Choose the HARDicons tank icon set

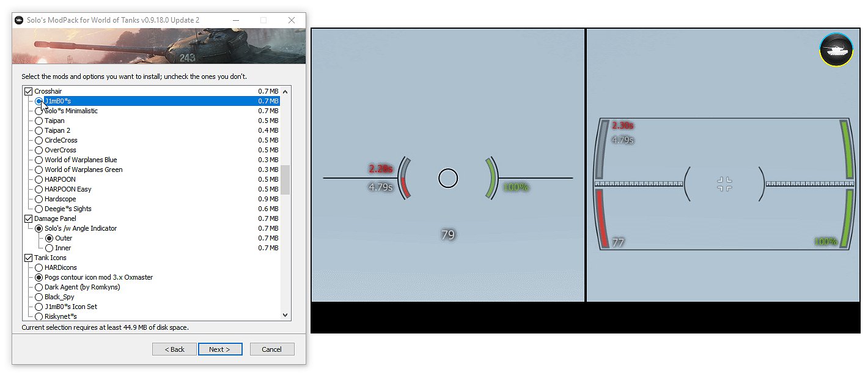(x=39, y=267)
